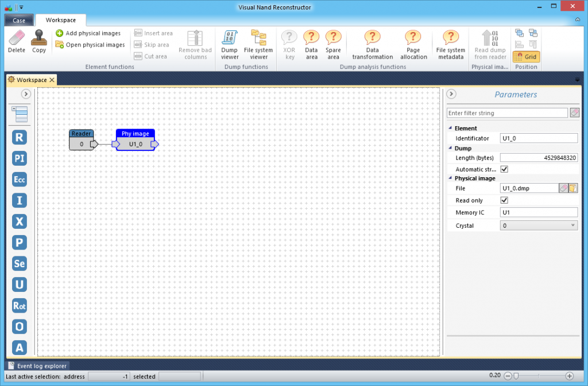This screenshot has height=386, width=588.
Task: Select the P element tool
Action: click(x=19, y=242)
